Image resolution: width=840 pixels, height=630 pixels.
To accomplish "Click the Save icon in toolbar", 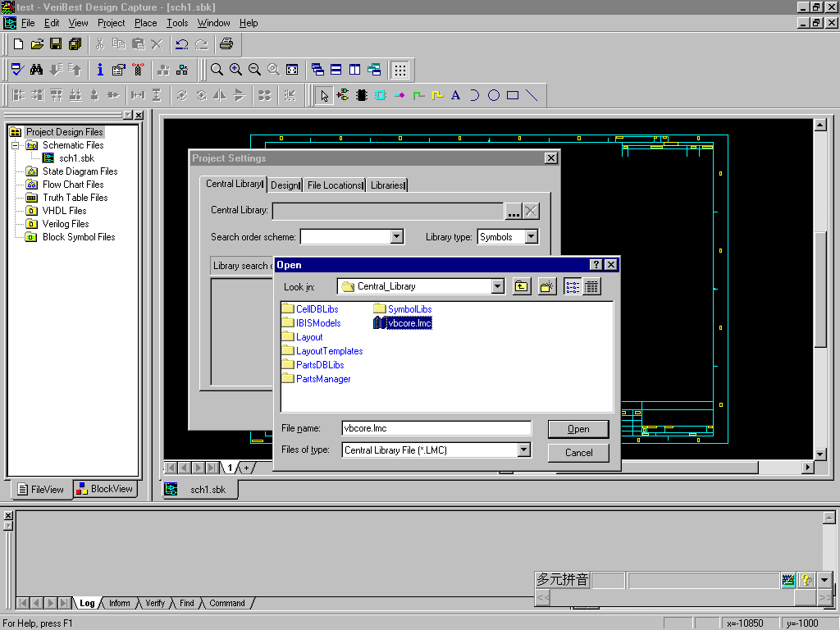I will click(x=56, y=43).
